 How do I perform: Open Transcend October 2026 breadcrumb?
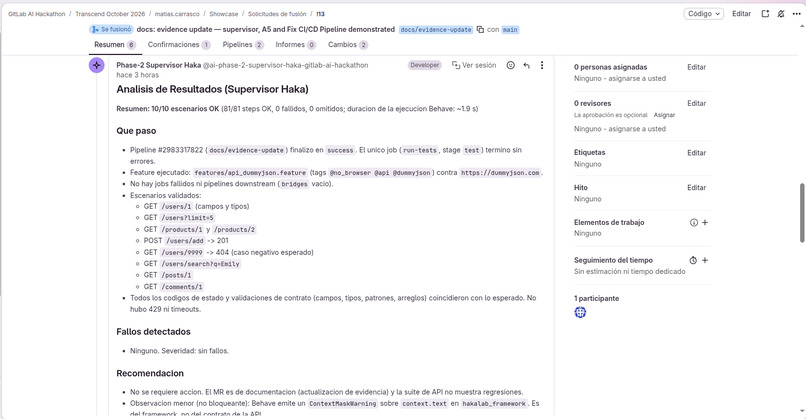[110, 14]
